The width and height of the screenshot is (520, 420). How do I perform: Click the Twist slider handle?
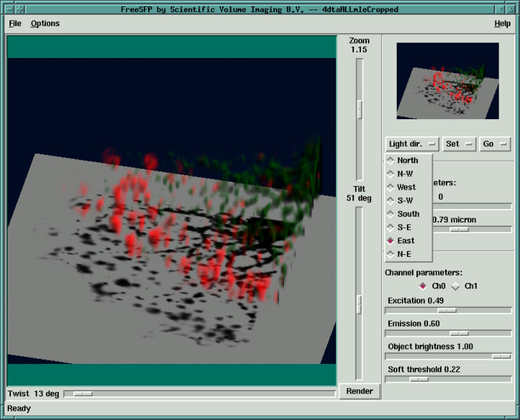[83, 394]
